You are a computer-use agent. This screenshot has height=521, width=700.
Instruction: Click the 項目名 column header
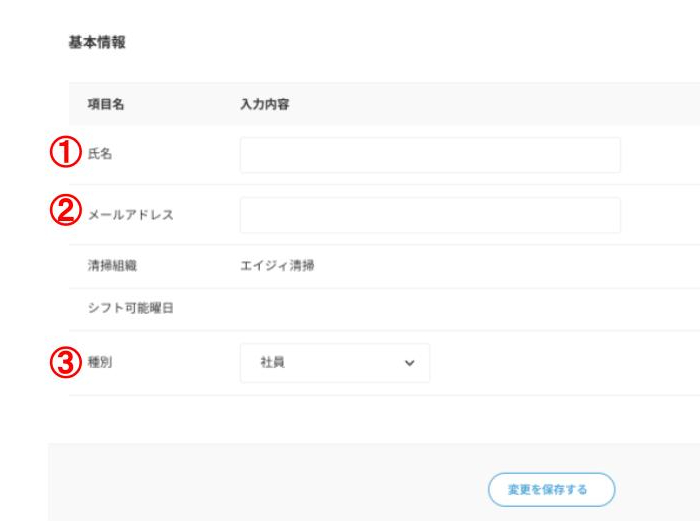click(x=105, y=104)
